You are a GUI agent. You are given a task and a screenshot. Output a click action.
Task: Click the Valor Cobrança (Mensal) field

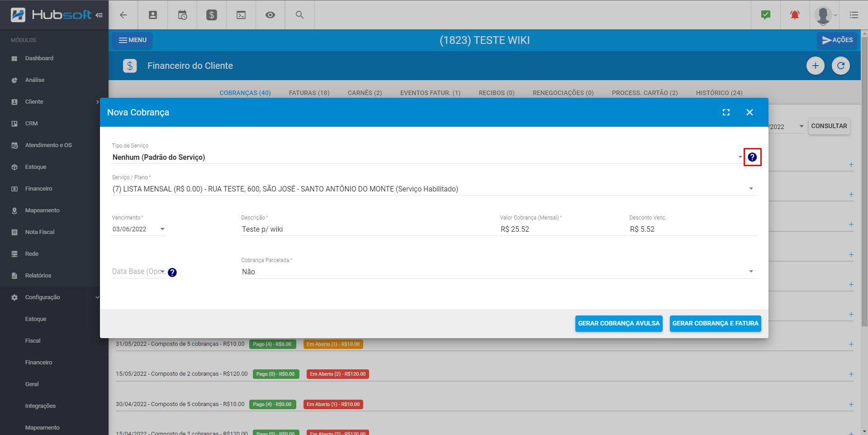[563, 229]
